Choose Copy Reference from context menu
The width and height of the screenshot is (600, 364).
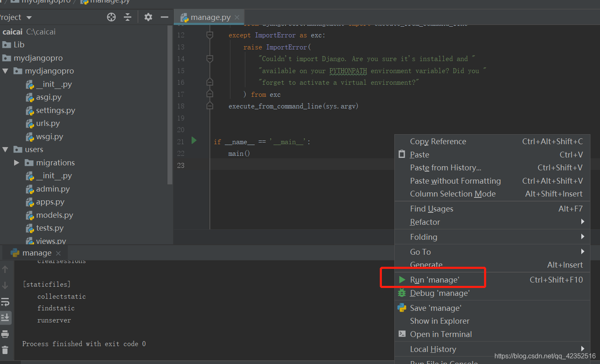492,142
